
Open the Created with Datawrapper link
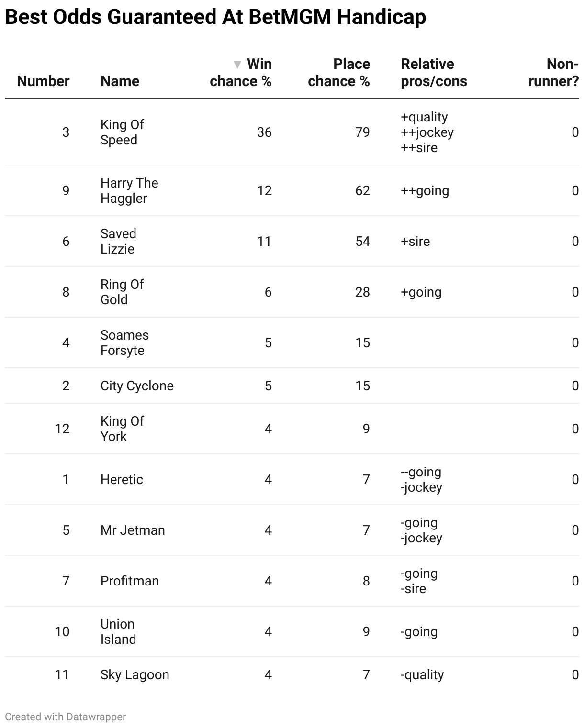(x=66, y=717)
